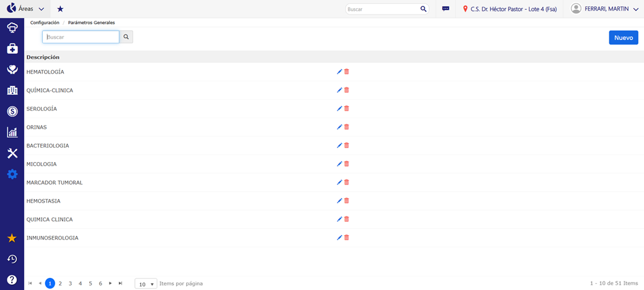Open the settings gear sidebar icon
This screenshot has width=644, height=290.
click(12, 174)
